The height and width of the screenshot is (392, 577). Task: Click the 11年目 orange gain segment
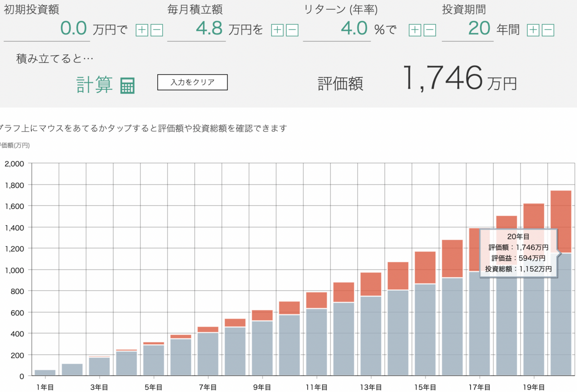pos(317,300)
